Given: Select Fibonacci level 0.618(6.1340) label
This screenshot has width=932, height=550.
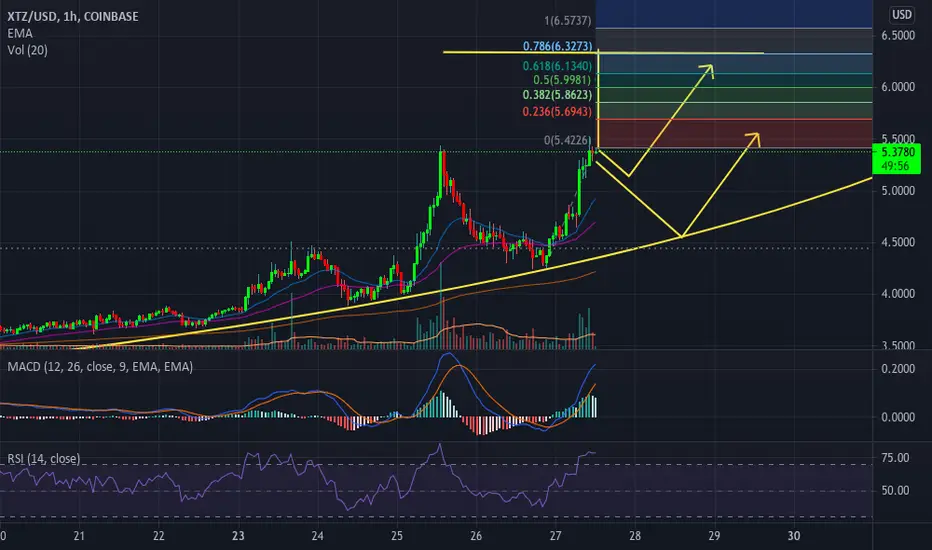Looking at the screenshot, I should [x=558, y=66].
